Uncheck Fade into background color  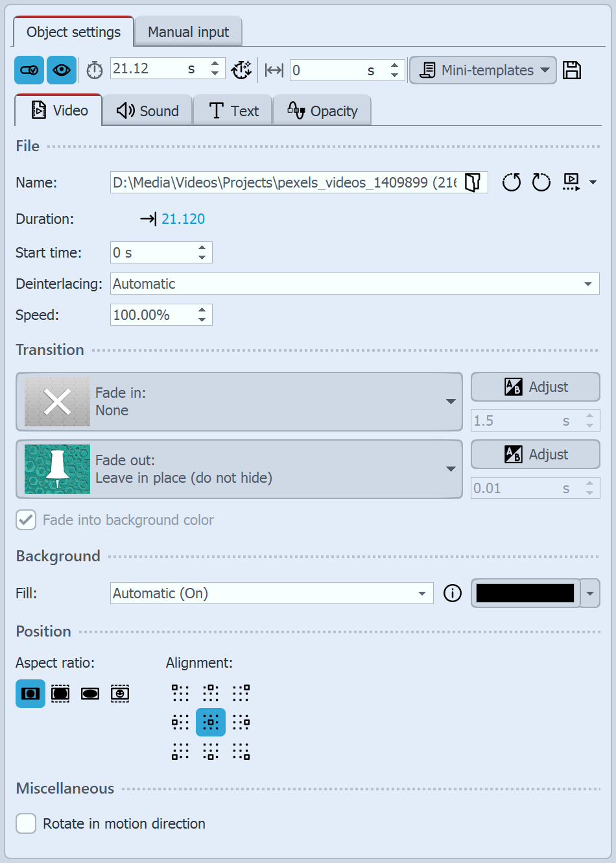26,520
